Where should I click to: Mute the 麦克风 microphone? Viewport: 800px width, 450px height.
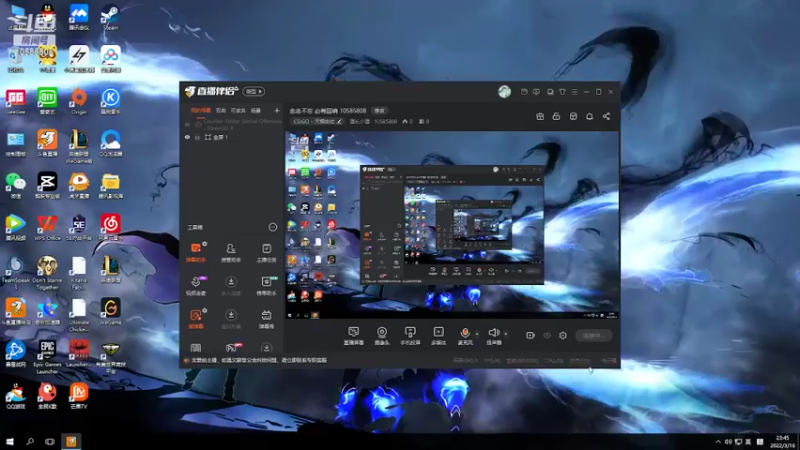point(465,336)
